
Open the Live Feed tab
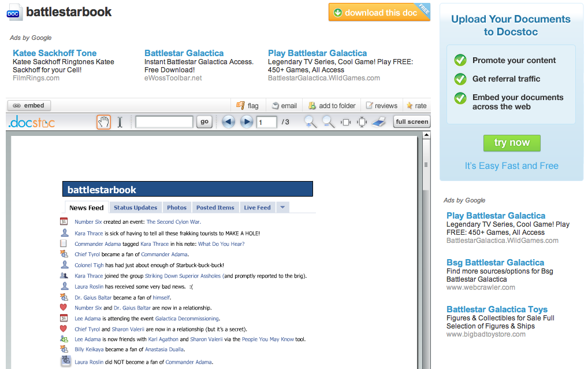pos(257,208)
